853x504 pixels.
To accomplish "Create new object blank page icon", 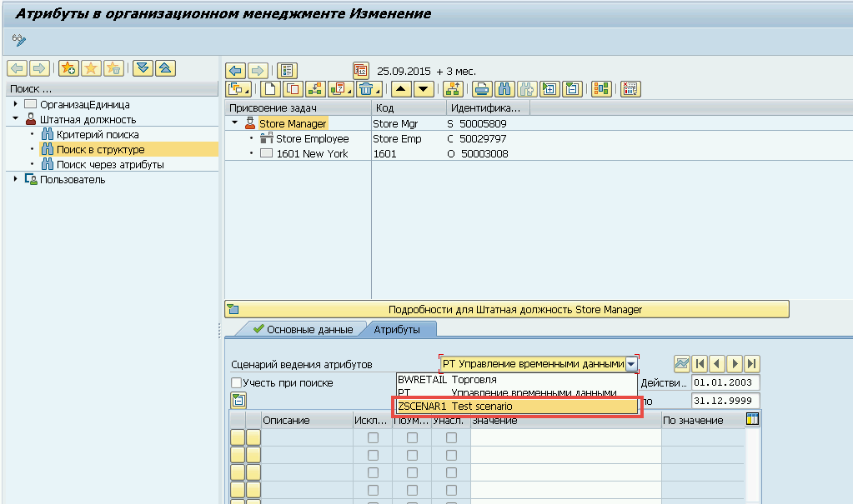I will coord(270,88).
